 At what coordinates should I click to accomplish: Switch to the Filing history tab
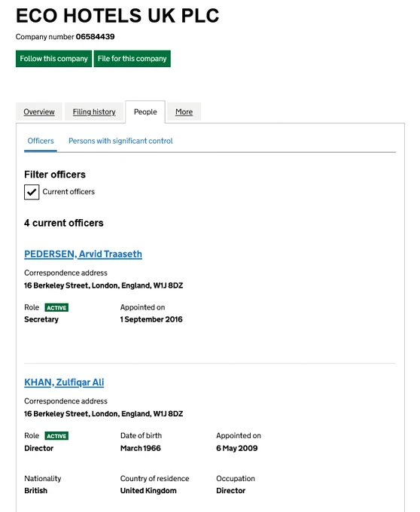(x=94, y=112)
